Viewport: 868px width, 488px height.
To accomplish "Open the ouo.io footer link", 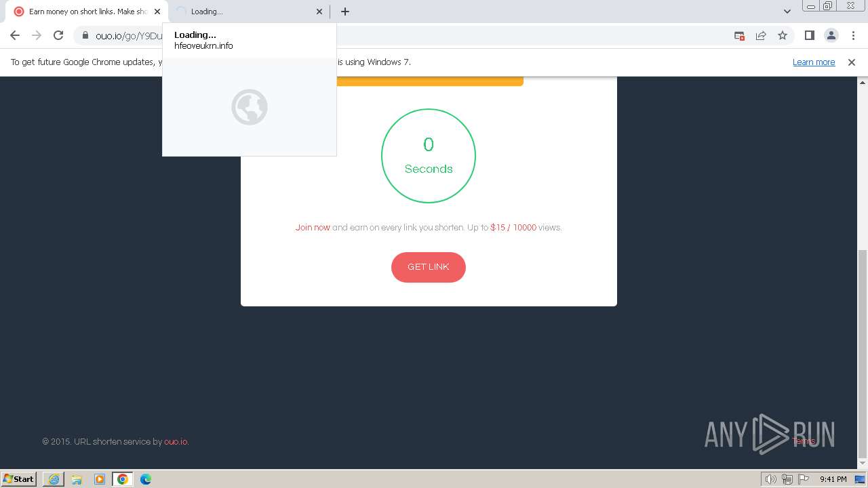I will pos(176,441).
